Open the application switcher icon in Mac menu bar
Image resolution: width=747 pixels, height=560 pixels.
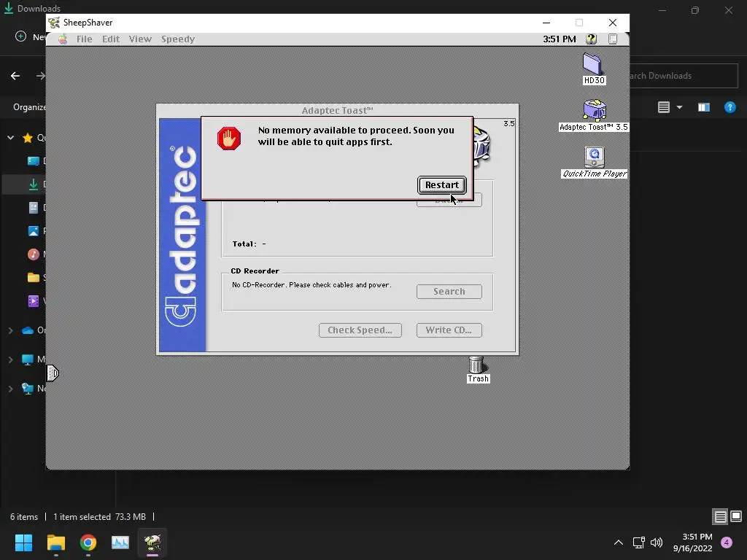[x=613, y=39]
